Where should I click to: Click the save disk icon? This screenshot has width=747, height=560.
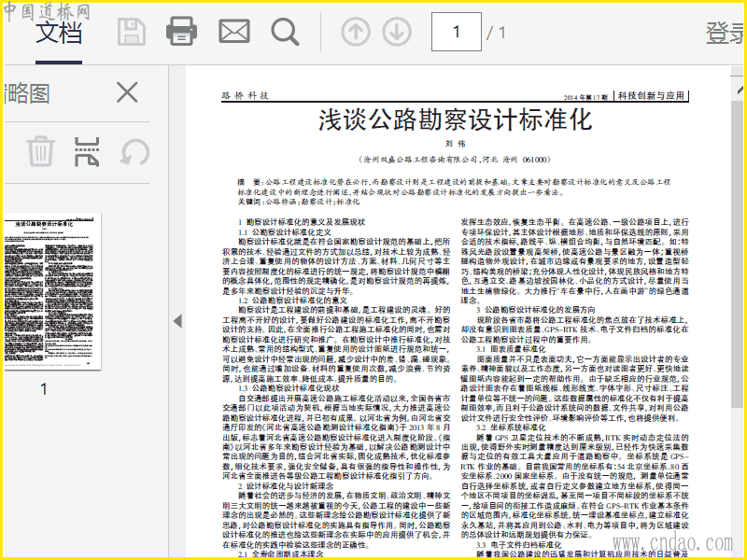point(132,32)
